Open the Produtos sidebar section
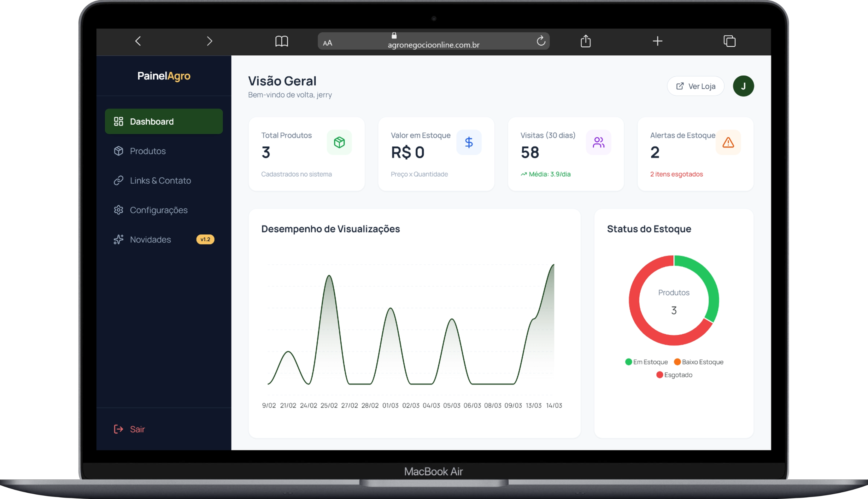Screen dimensions: 868x499 tap(148, 151)
